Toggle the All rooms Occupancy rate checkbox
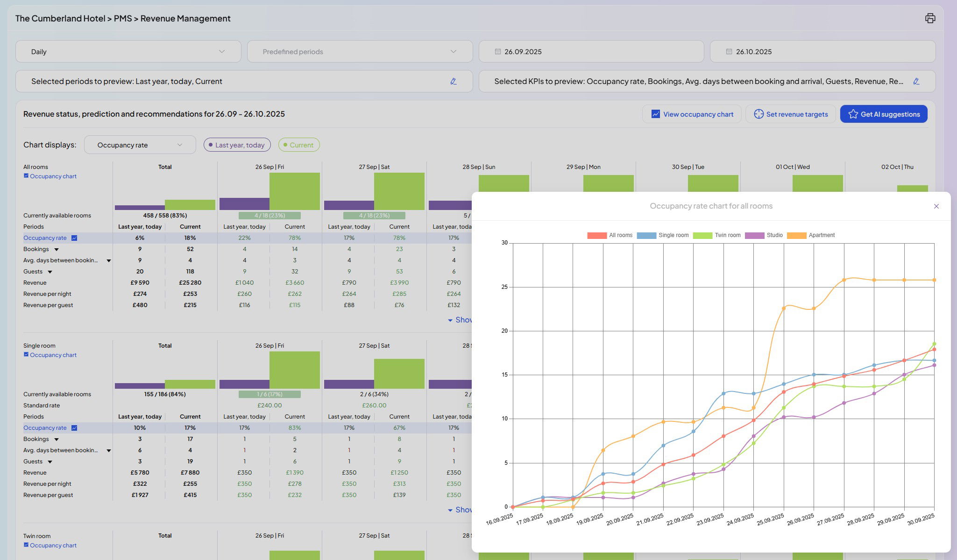957x560 pixels. [x=74, y=238]
